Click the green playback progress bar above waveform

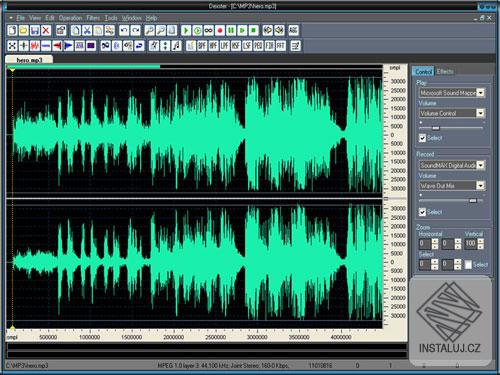[x=83, y=66]
